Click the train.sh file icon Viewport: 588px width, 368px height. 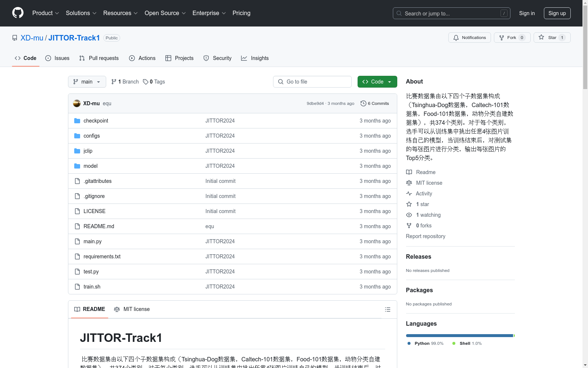[x=77, y=287]
